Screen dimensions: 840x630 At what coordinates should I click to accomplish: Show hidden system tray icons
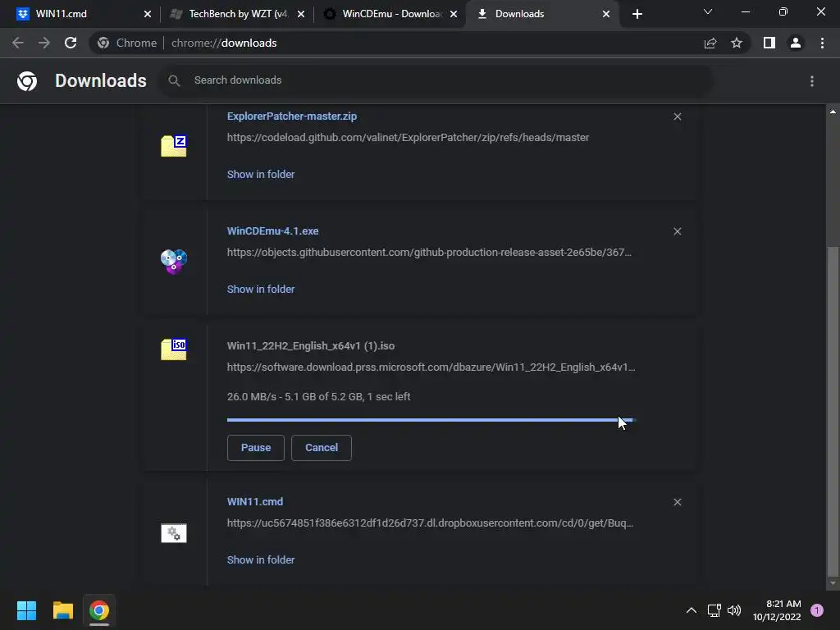(692, 610)
